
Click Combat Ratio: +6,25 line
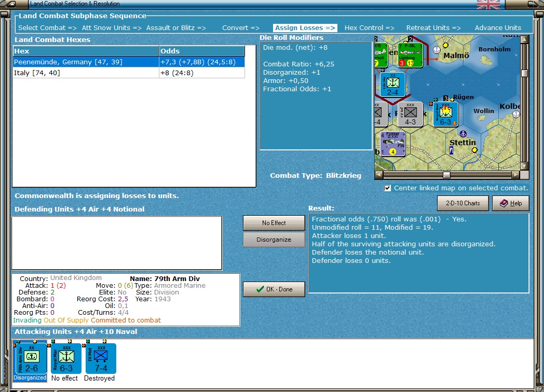[298, 64]
